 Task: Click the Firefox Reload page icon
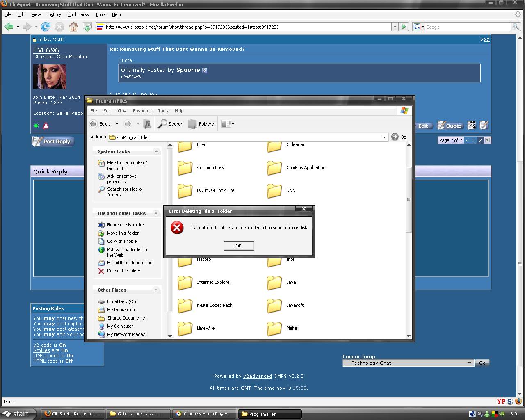pos(46,27)
